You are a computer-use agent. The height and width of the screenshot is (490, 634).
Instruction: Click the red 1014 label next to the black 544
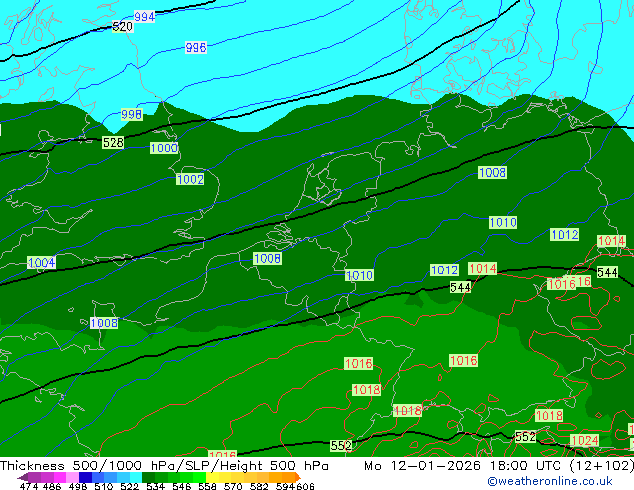(x=482, y=268)
